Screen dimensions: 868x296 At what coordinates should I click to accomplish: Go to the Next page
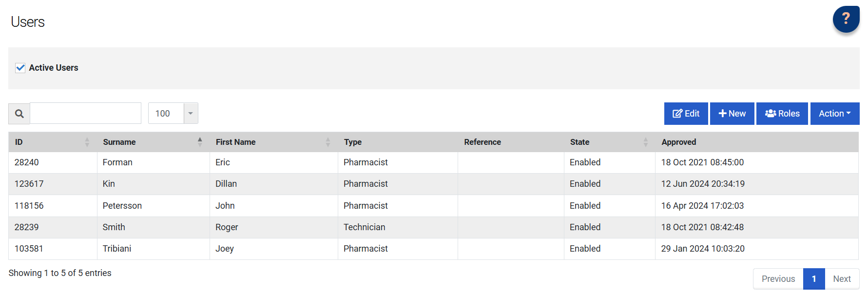(842, 279)
